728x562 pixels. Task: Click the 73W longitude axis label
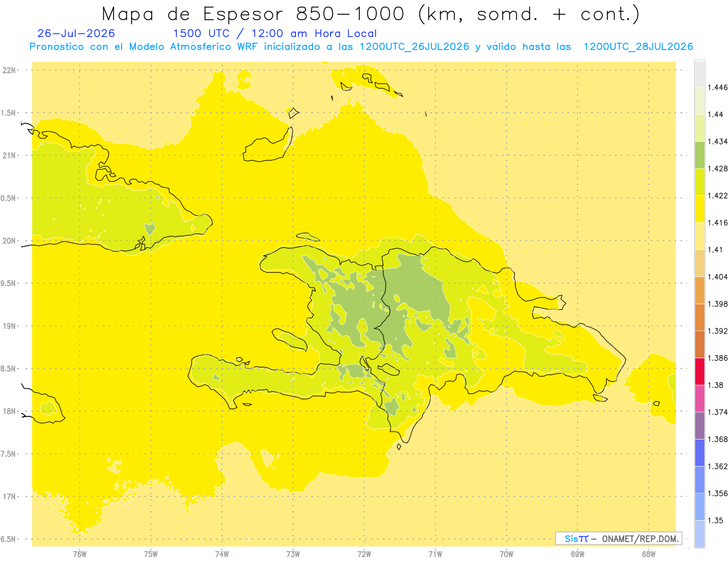[293, 554]
